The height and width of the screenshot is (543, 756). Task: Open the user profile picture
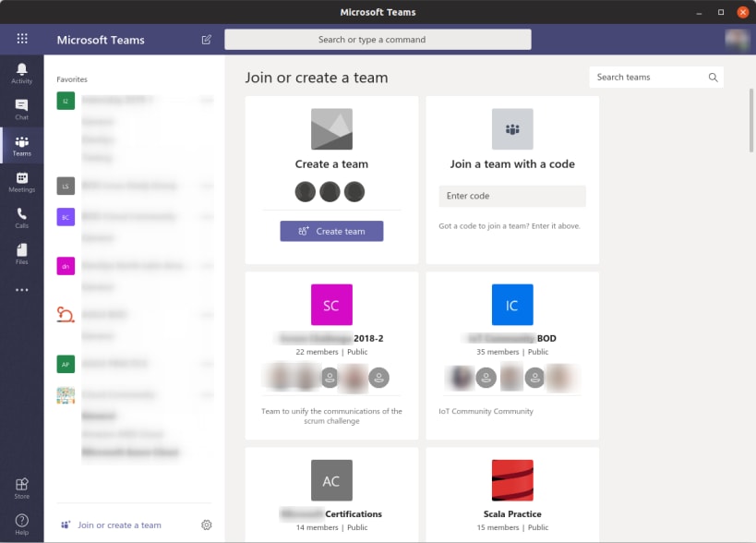point(738,40)
